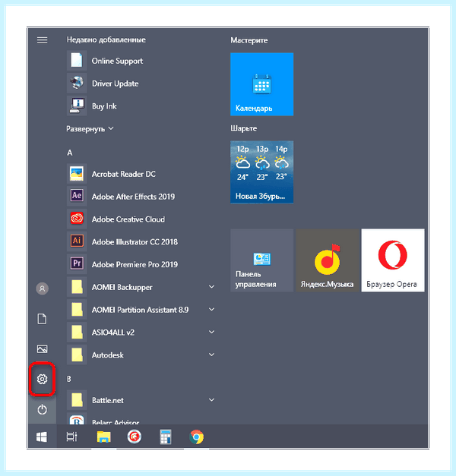
Task: Click the Мастерите group title
Action: coord(249,40)
